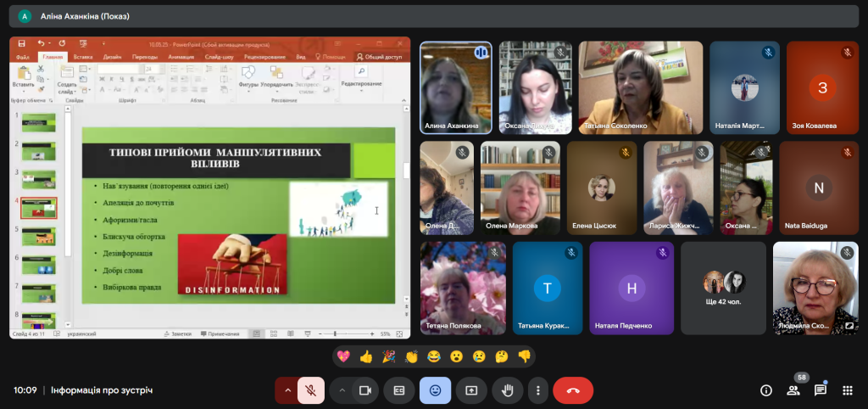The width and height of the screenshot is (868, 409).
Task: Toggle closed captions
Action: 399,390
